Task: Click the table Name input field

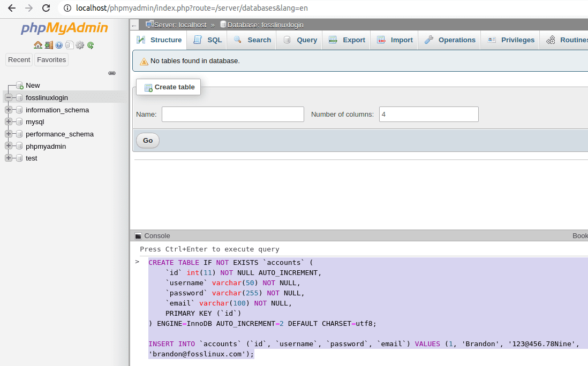Action: point(233,115)
